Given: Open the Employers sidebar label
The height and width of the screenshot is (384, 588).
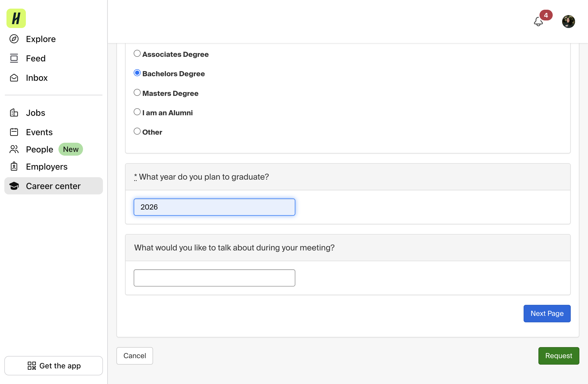Looking at the screenshot, I should point(47,166).
